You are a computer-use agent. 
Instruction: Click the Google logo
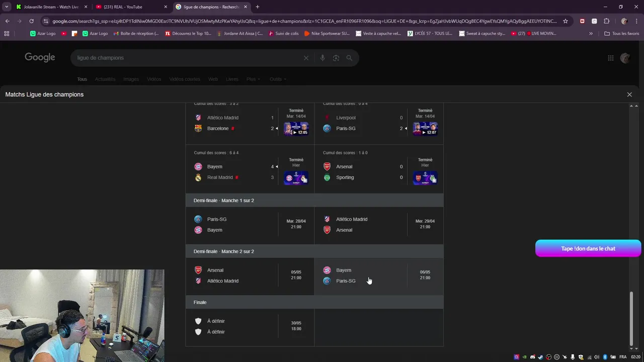tap(40, 57)
